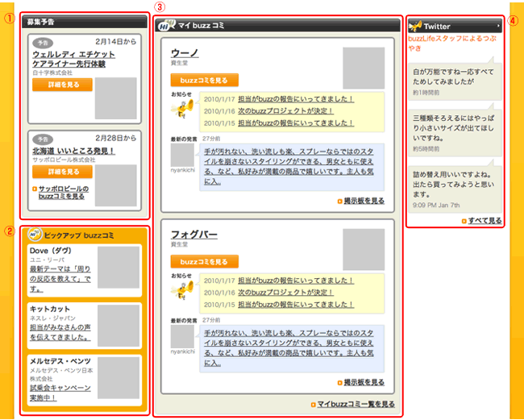The image size is (524, 420).
Task: Click ウーノ product image thumbnail
Action: (x=364, y=68)
